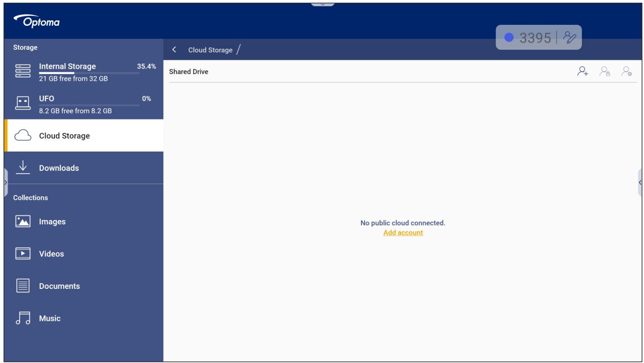Click '8.2 GB free from 8.2 GB'

tap(76, 111)
